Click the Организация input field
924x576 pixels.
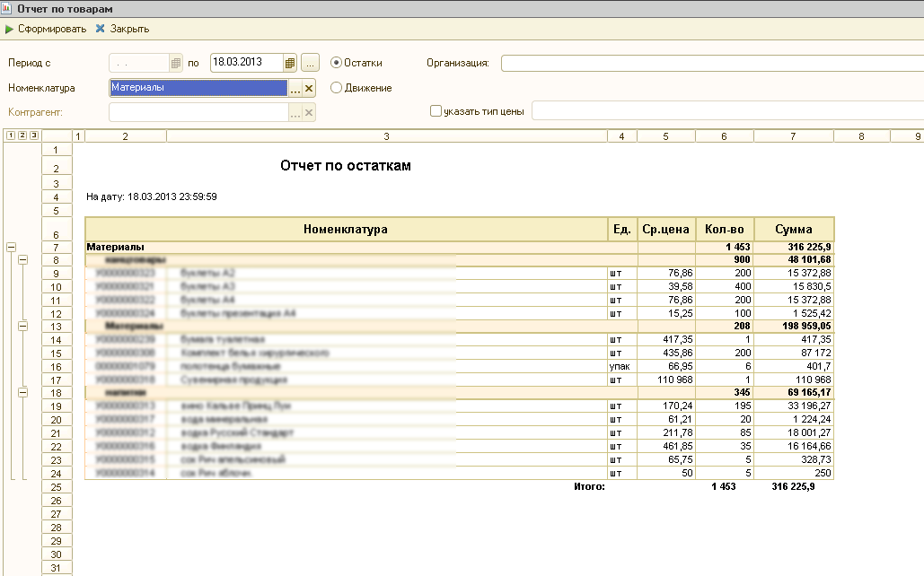point(709,63)
